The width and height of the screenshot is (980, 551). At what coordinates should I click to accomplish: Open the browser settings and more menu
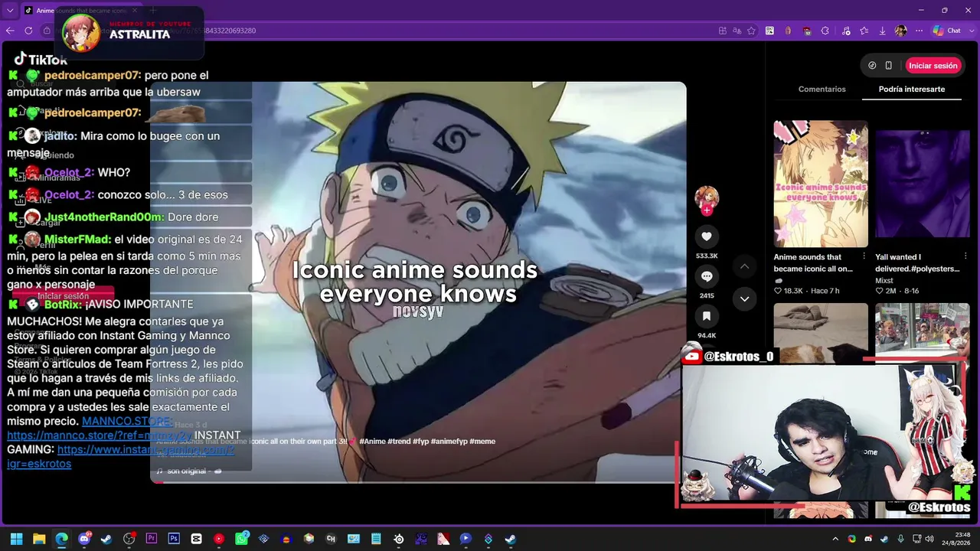click(x=917, y=31)
